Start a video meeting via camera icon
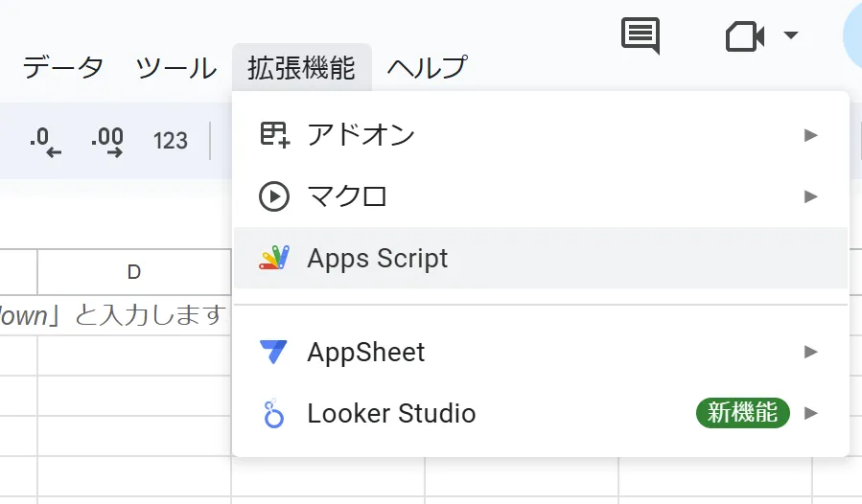Image resolution: width=862 pixels, height=504 pixels. (x=745, y=36)
